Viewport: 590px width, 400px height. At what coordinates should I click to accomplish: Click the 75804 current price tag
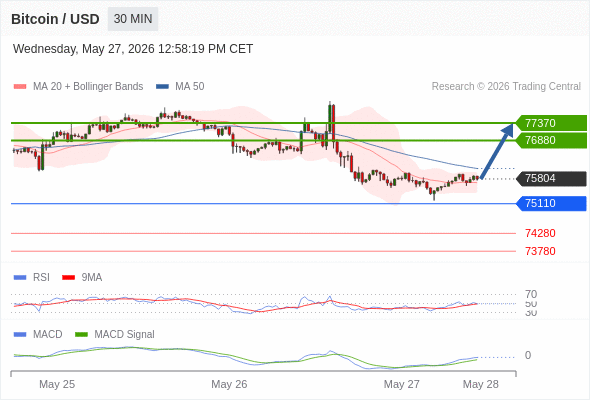point(551,178)
